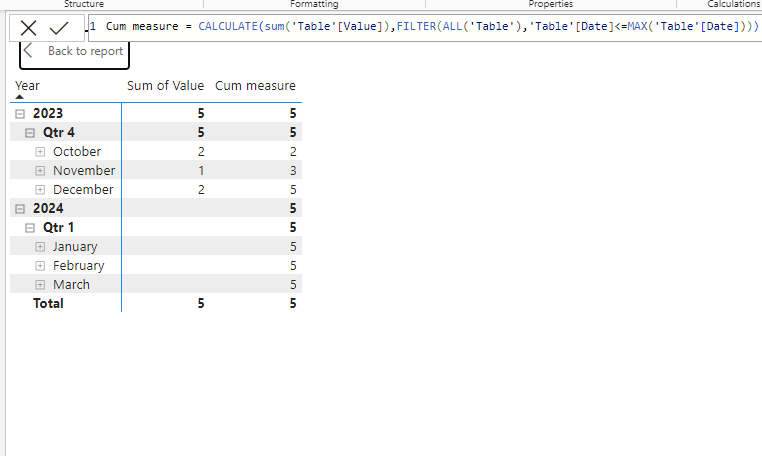Collapse the 2023 year row
The height and width of the screenshot is (456, 762).
[x=20, y=114]
